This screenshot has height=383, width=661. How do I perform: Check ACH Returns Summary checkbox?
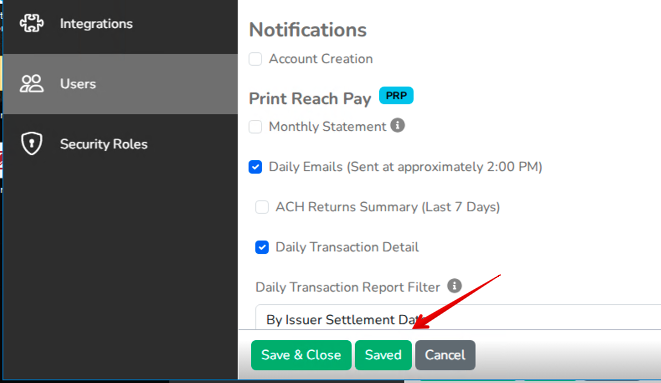point(262,207)
